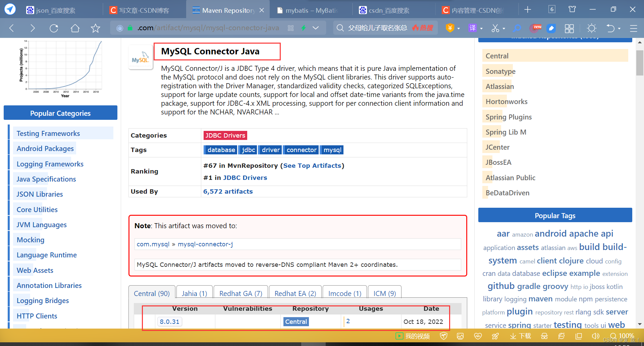
Task: Open version 8.0.31 link
Action: (x=169, y=322)
